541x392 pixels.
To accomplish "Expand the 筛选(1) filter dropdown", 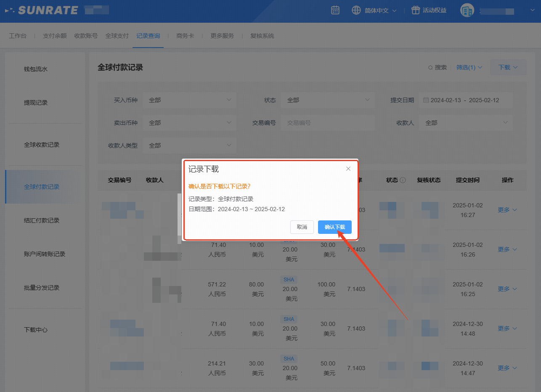I will [469, 67].
